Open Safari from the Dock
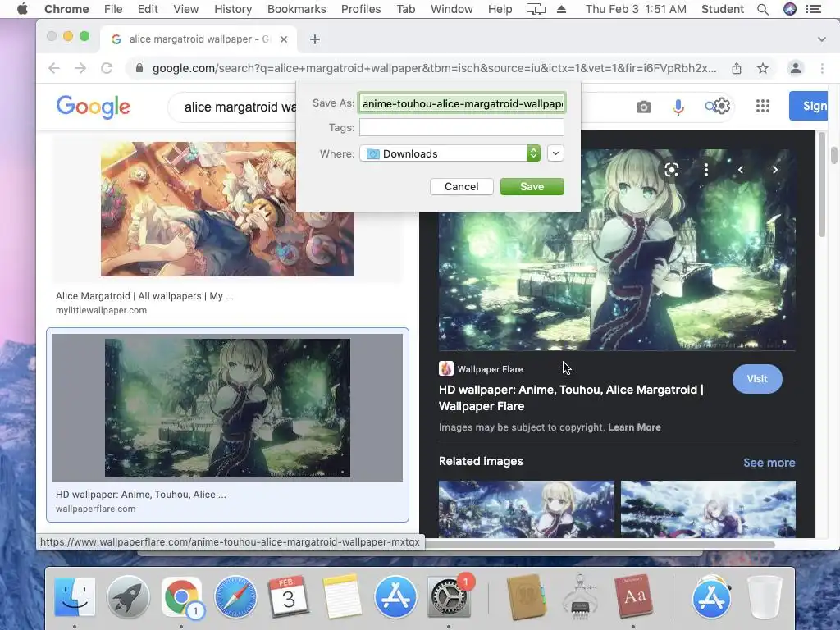Screen dimensions: 840x630 [235, 596]
